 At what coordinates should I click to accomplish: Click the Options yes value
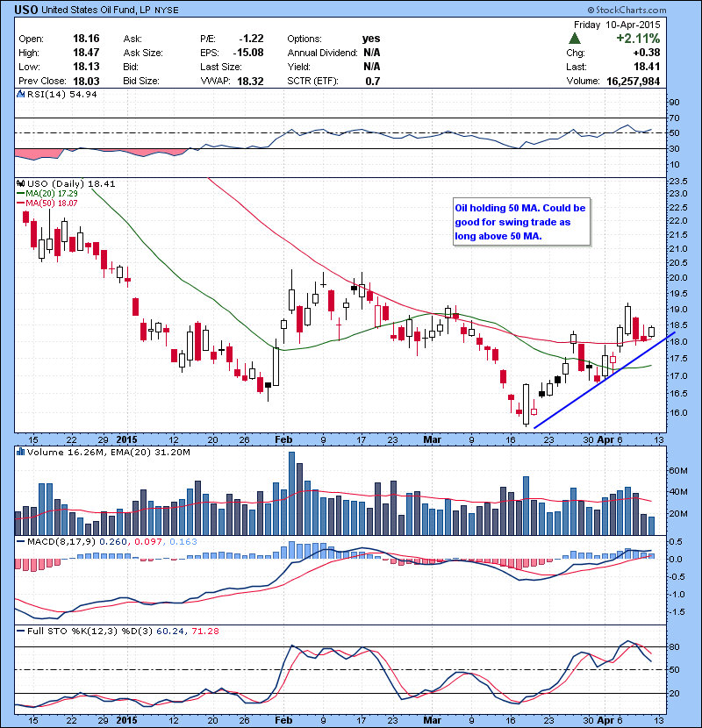coord(371,39)
